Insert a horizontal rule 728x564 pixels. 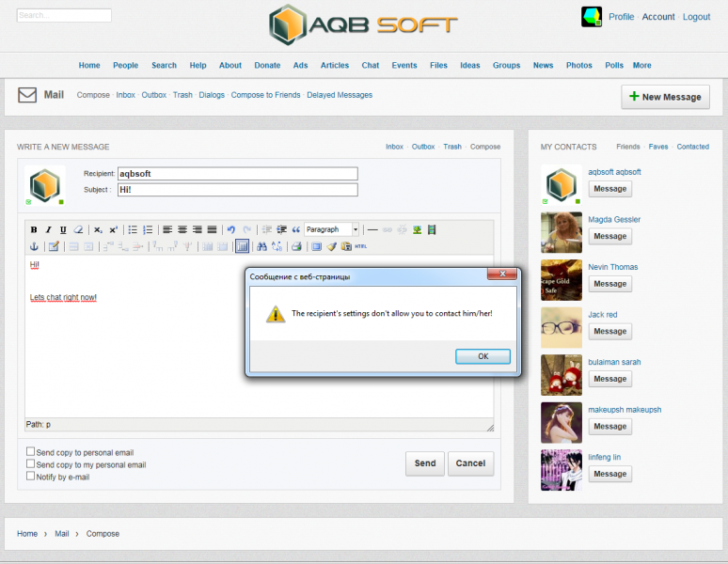372,229
